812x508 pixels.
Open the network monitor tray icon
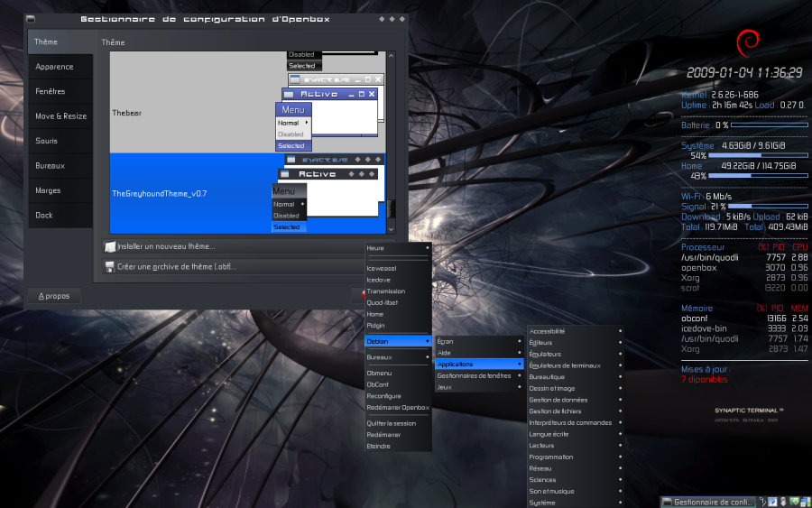tap(806, 502)
